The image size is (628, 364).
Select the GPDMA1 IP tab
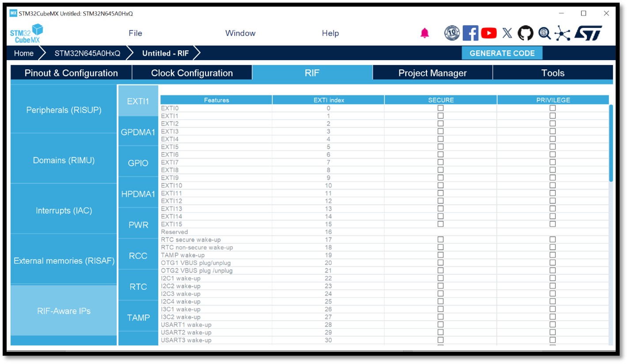click(x=138, y=132)
